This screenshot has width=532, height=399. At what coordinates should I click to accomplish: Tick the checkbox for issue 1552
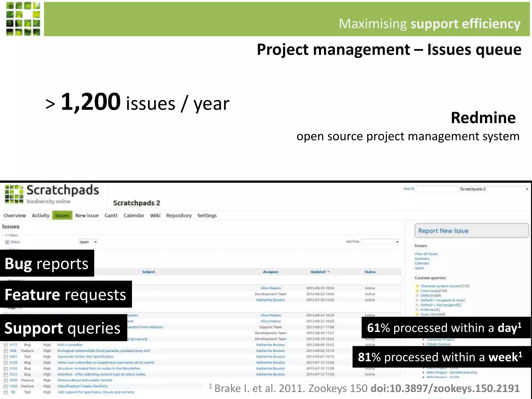[x=6, y=386]
